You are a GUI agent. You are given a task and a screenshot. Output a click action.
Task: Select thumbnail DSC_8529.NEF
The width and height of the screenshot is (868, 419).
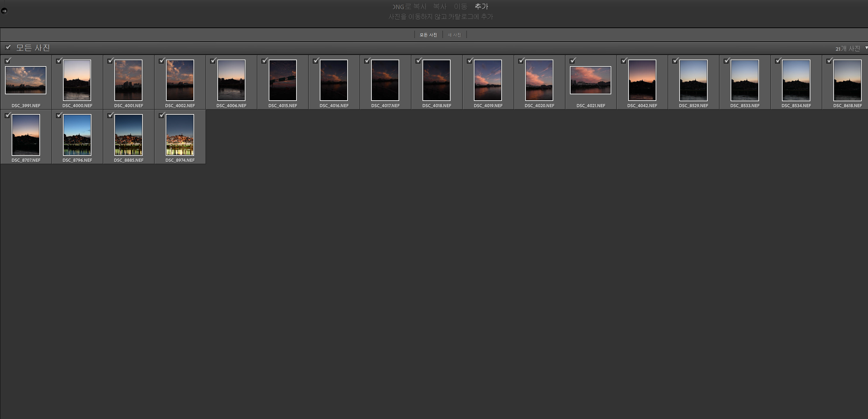[x=693, y=80]
